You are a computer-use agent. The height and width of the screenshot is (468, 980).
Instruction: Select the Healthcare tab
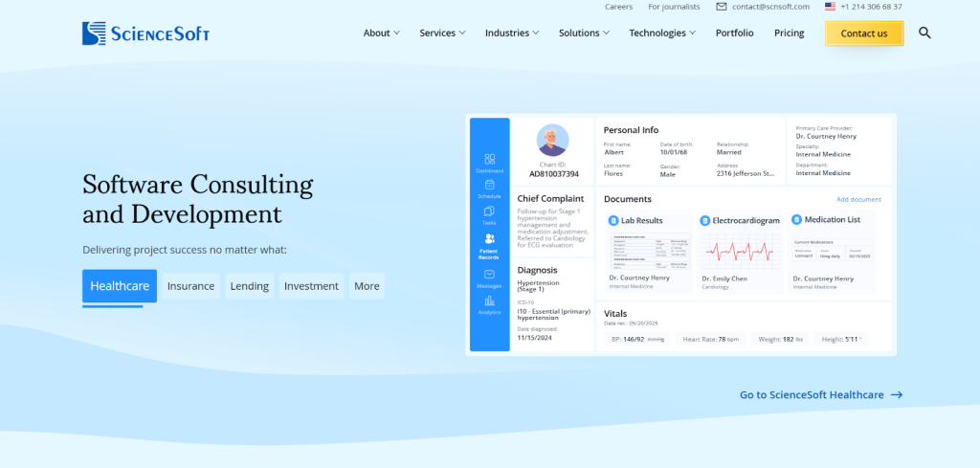(120, 286)
